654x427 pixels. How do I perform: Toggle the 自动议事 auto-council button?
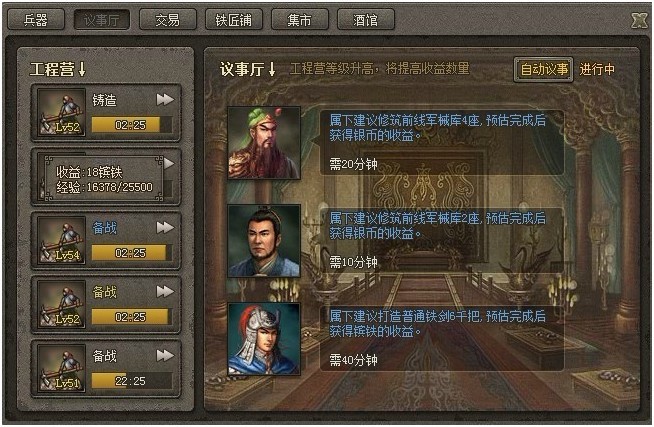(544, 69)
